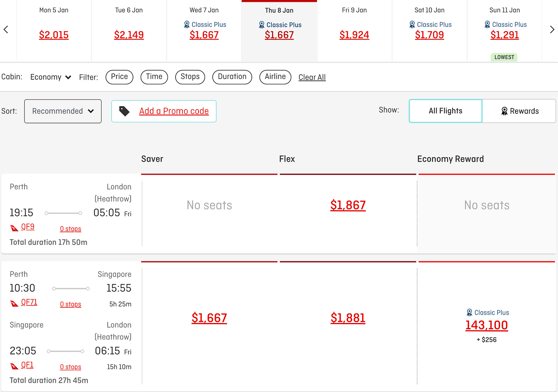
Task: Open QF9 flight details link
Action: click(28, 227)
